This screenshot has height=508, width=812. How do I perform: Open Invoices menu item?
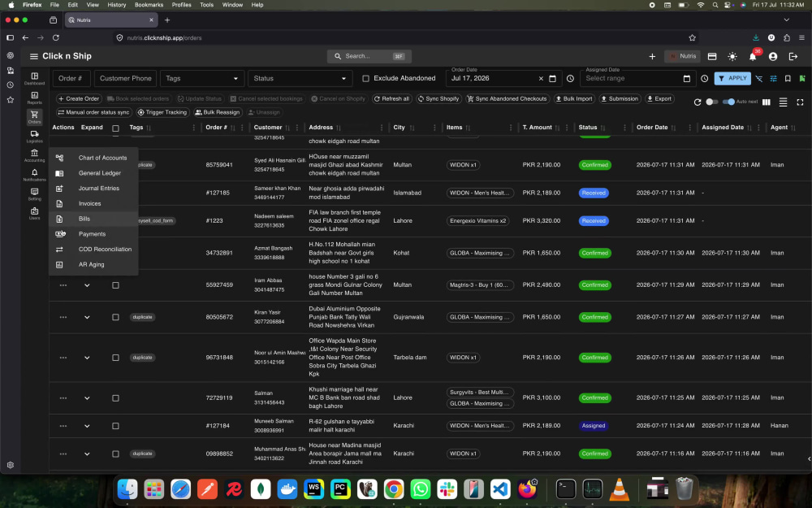pyautogui.click(x=93, y=204)
